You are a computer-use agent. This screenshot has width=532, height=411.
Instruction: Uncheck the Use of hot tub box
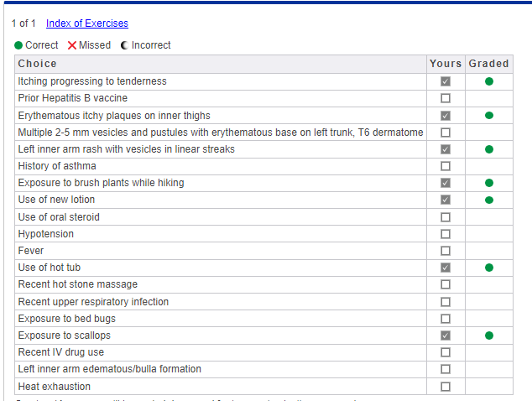coord(446,268)
